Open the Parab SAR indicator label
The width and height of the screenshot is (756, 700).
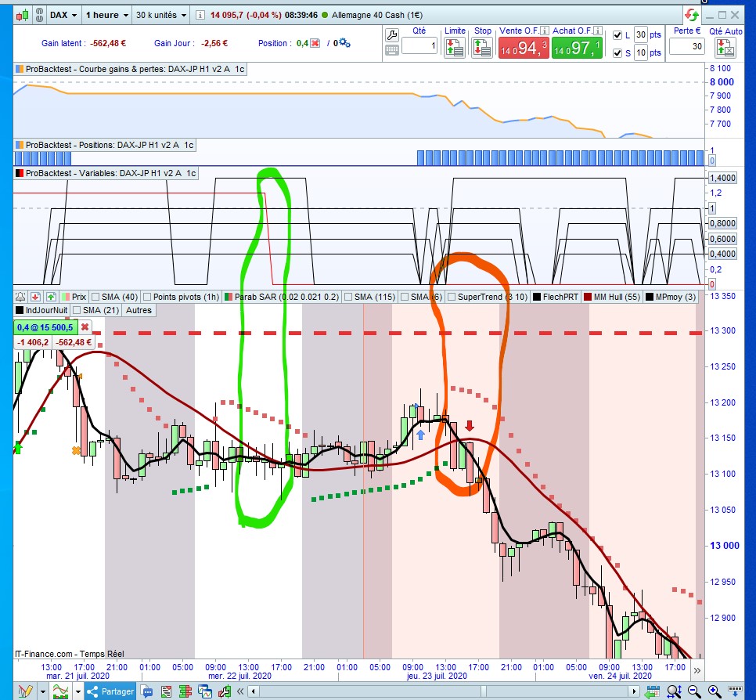click(282, 297)
